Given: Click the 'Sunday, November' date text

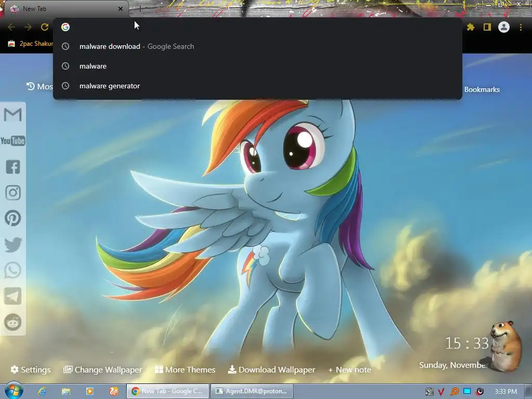Looking at the screenshot, I should [x=453, y=365].
